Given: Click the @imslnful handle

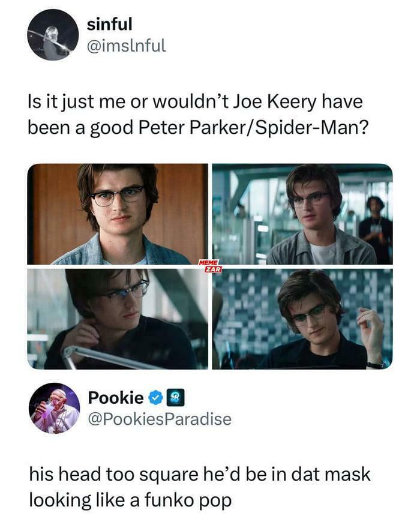Looking at the screenshot, I should pyautogui.click(x=126, y=45).
